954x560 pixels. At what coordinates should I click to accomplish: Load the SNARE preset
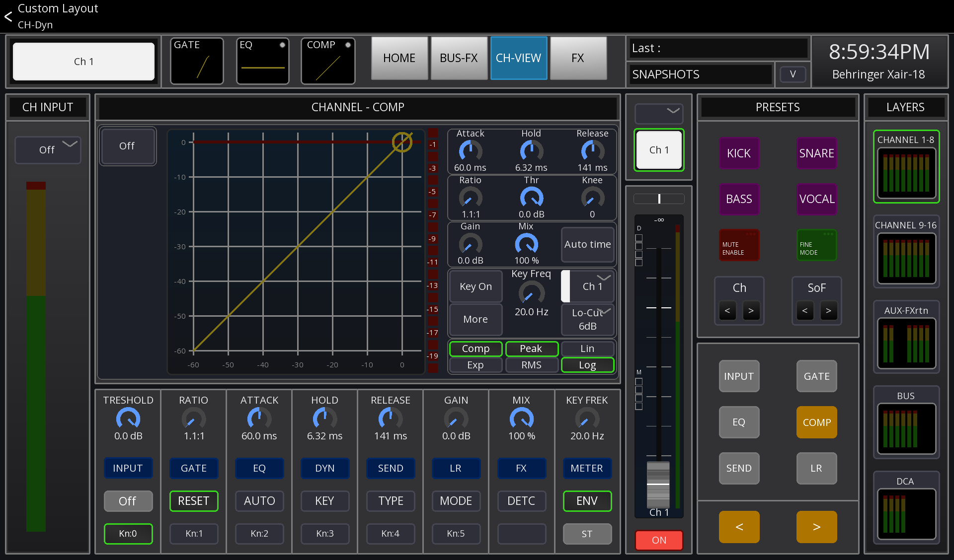click(x=816, y=153)
